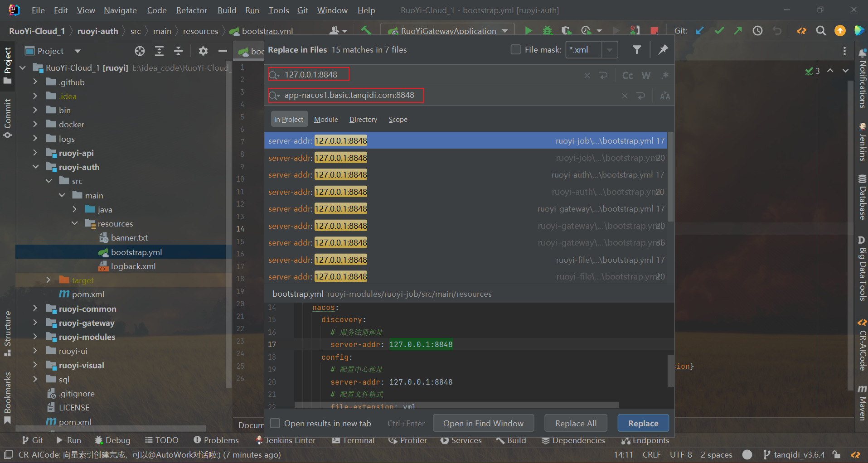Toggle preserve case option
The width and height of the screenshot is (868, 463).
tap(665, 96)
